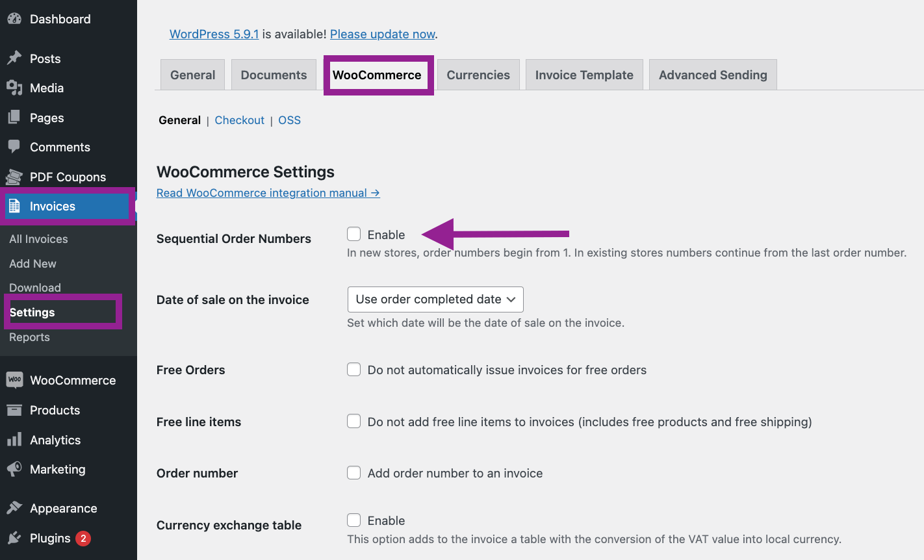Image resolution: width=924 pixels, height=560 pixels.
Task: Tick the free orders invoice checkbox
Action: coord(354,370)
